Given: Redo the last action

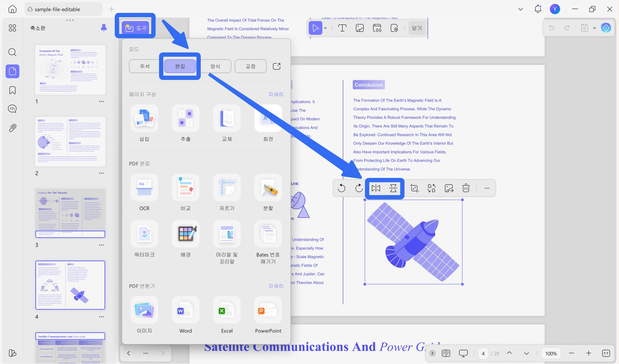Looking at the screenshot, I should point(567,28).
